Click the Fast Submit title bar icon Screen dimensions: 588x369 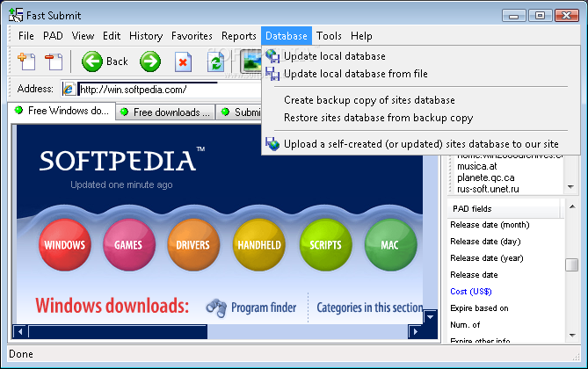point(16,15)
